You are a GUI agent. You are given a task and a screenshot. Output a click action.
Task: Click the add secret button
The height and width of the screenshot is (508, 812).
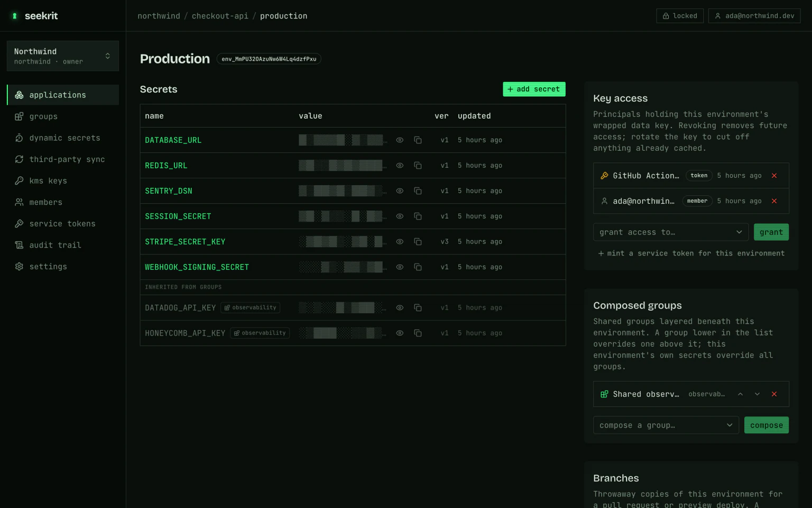pyautogui.click(x=534, y=89)
